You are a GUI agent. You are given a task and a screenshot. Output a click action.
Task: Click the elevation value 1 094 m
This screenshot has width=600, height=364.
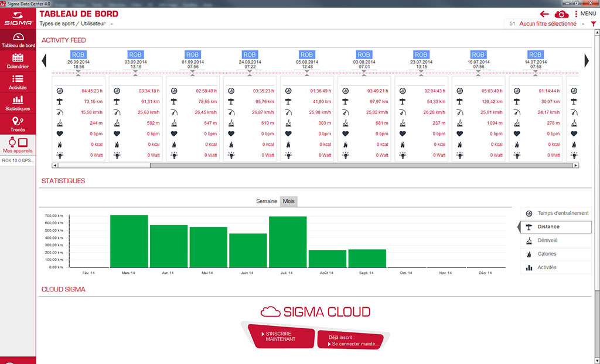[x=495, y=123]
